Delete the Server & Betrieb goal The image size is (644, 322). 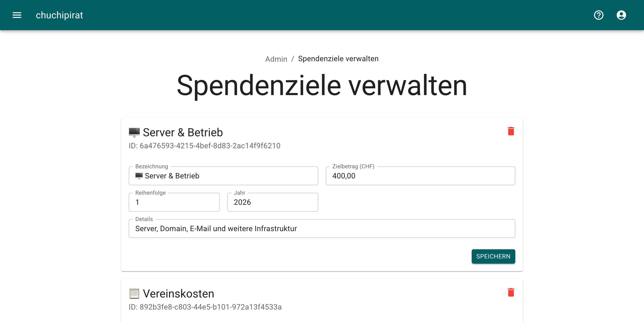pos(511,131)
